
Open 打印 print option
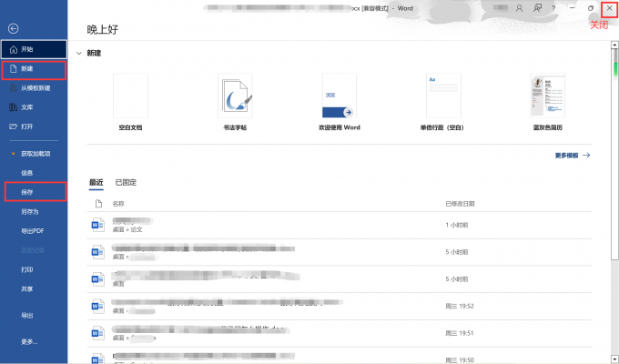(x=34, y=269)
